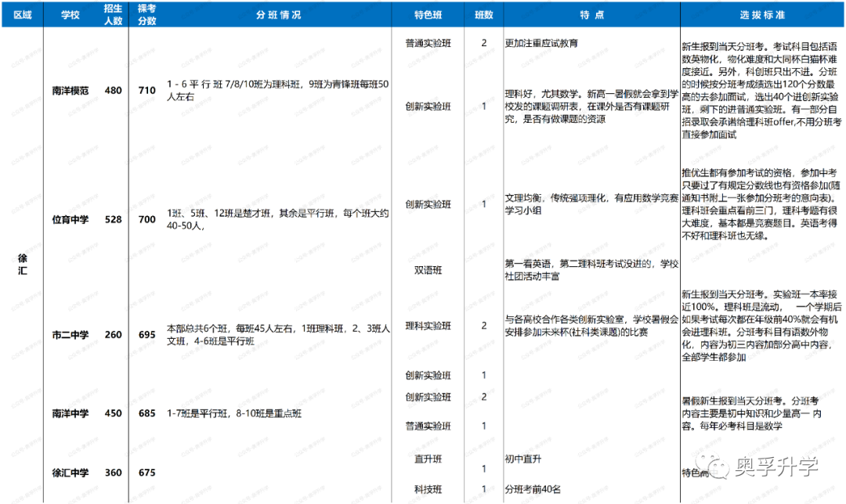The height and width of the screenshot is (504, 846).
Task: Click the text starting '推优生都有参加考试的资格'
Action: pos(761,204)
